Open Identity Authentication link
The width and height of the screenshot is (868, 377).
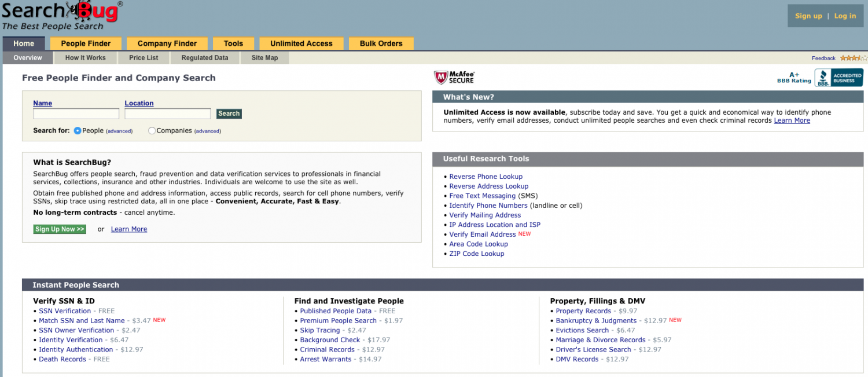[x=76, y=350]
